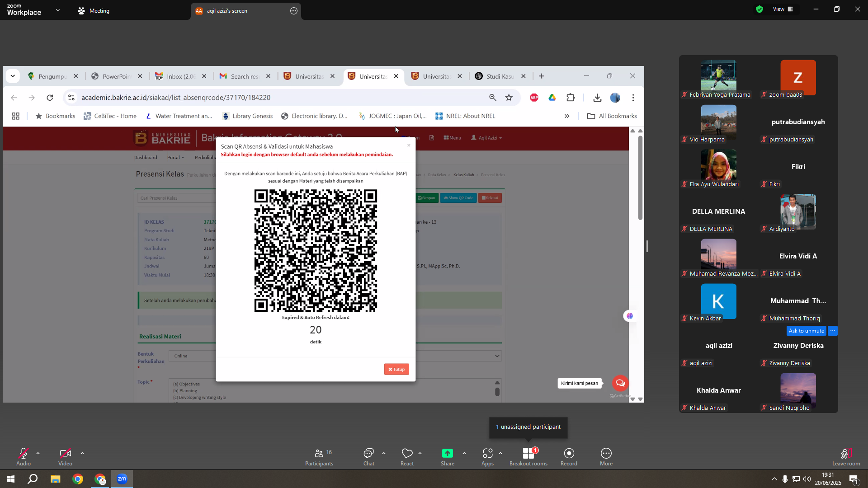Image resolution: width=868 pixels, height=488 pixels.
Task: Open the Zoom View layout menu
Action: [783, 9]
